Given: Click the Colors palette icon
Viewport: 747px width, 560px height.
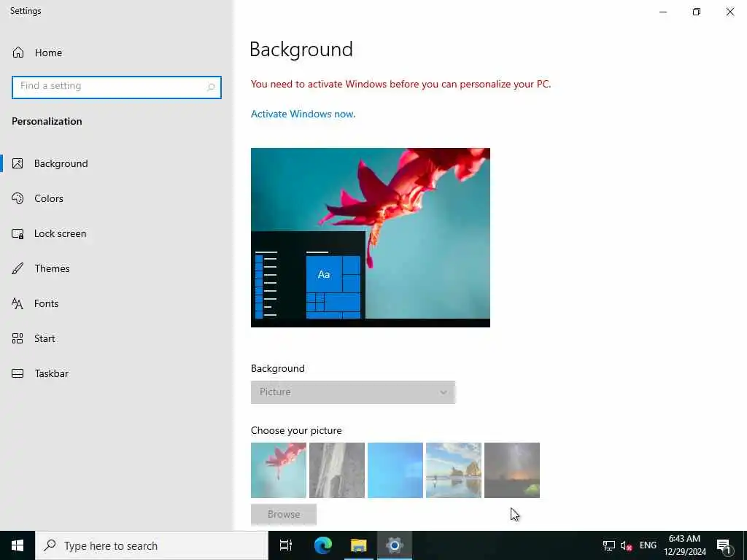Looking at the screenshot, I should (18, 198).
